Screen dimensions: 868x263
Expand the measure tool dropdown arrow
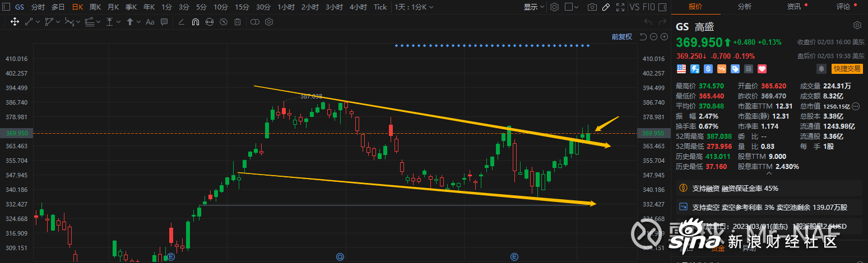118,22
